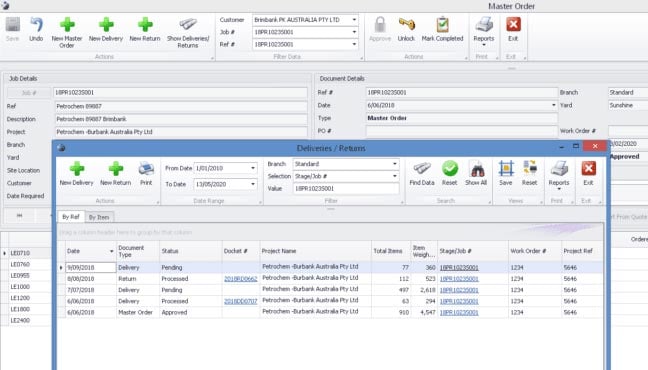Select the 9/09/2018 date cell
Image resolution: width=648 pixels, height=370 pixels.
(91, 268)
